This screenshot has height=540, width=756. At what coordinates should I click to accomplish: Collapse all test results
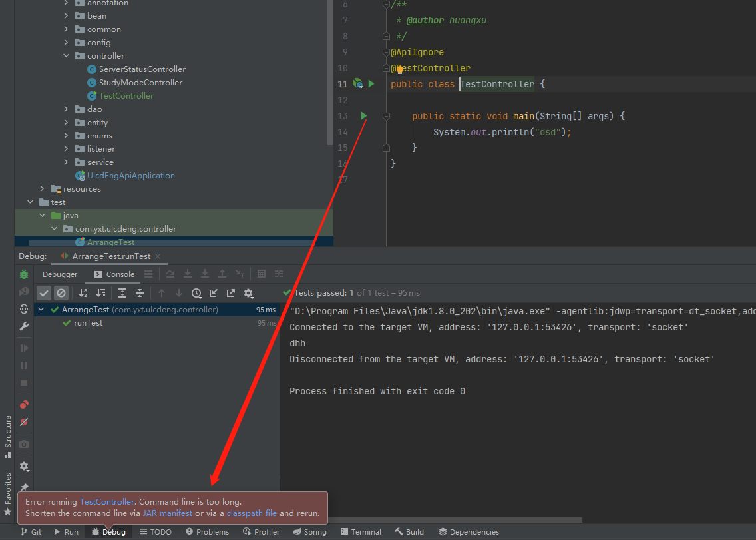click(x=140, y=293)
